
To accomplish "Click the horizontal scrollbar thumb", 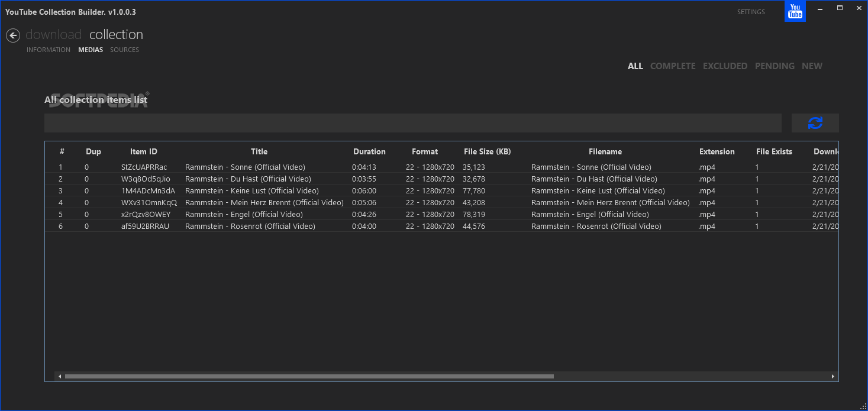I will click(x=309, y=376).
